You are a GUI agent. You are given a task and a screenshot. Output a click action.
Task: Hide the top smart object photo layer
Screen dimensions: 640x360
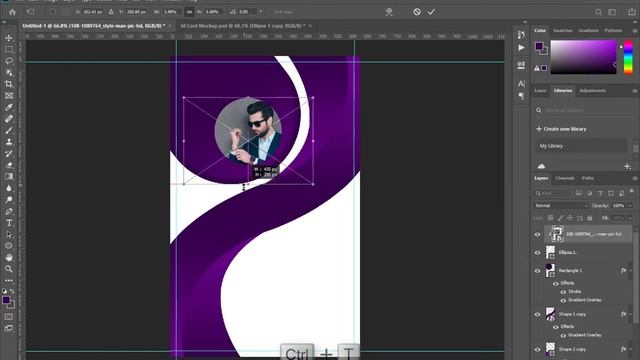[537, 234]
